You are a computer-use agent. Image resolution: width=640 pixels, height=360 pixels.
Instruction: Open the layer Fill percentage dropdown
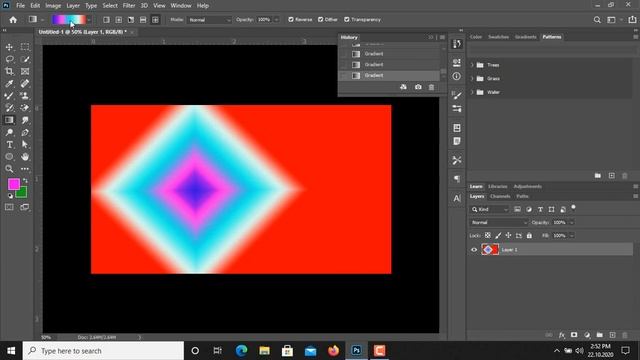click(571, 236)
